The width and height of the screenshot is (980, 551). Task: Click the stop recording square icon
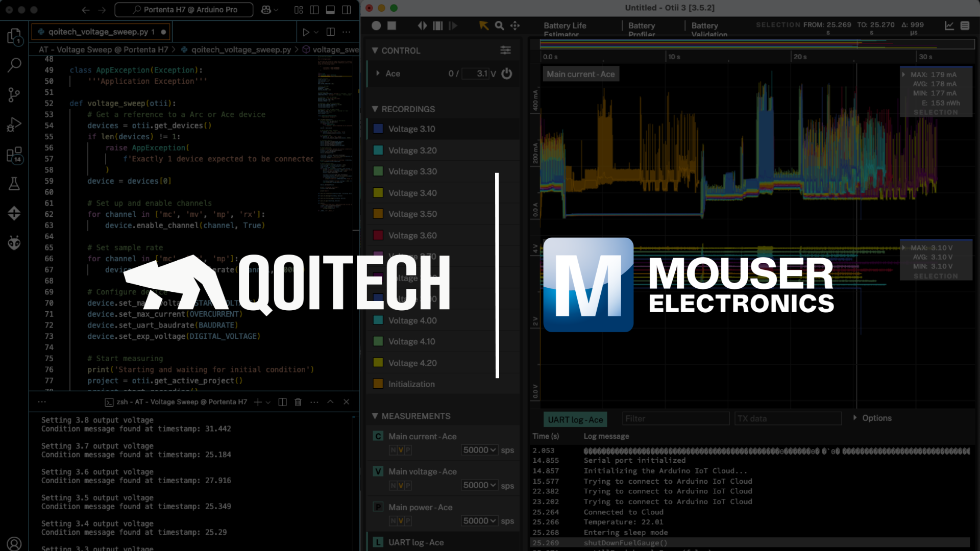(x=391, y=26)
